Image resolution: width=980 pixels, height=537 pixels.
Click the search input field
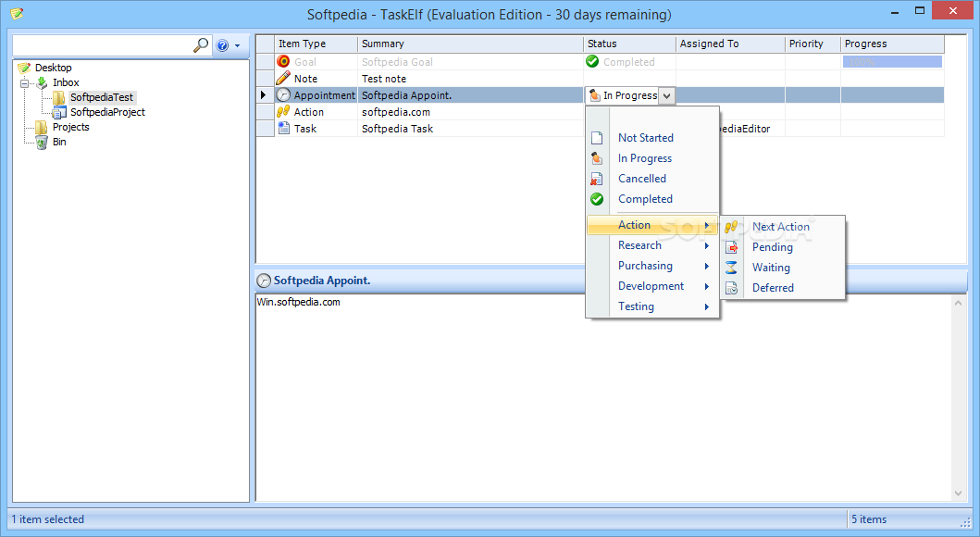103,45
